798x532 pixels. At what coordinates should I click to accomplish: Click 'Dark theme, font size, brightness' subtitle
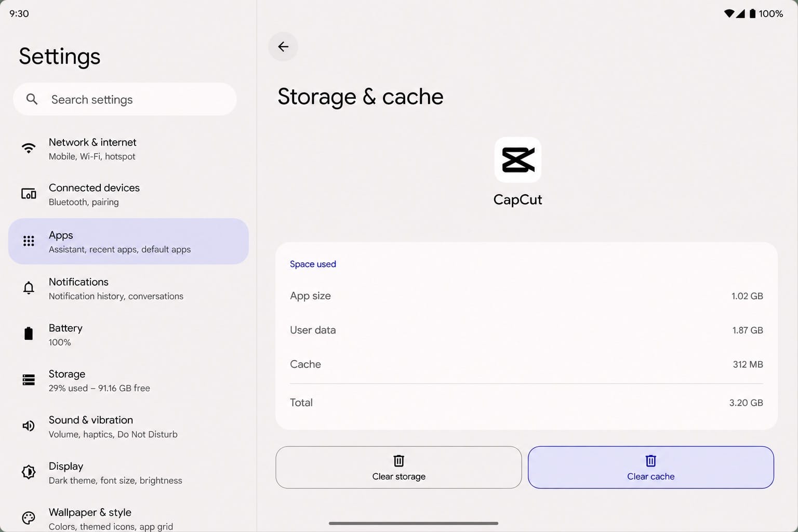click(x=115, y=481)
